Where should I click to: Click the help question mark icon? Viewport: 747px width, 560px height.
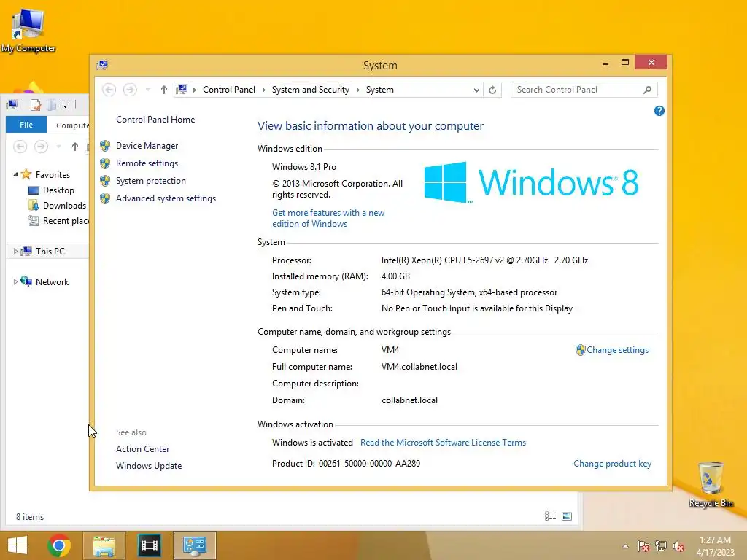click(x=659, y=111)
